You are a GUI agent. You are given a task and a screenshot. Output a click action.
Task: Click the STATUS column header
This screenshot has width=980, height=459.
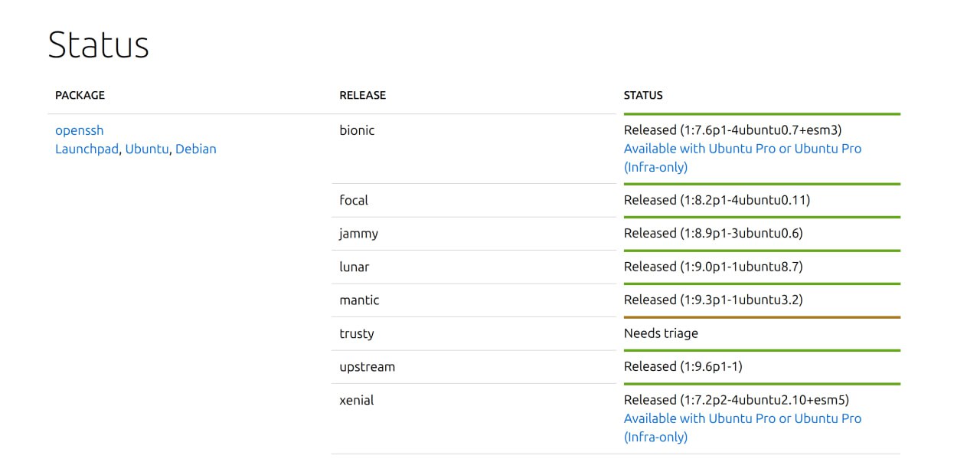[643, 95]
